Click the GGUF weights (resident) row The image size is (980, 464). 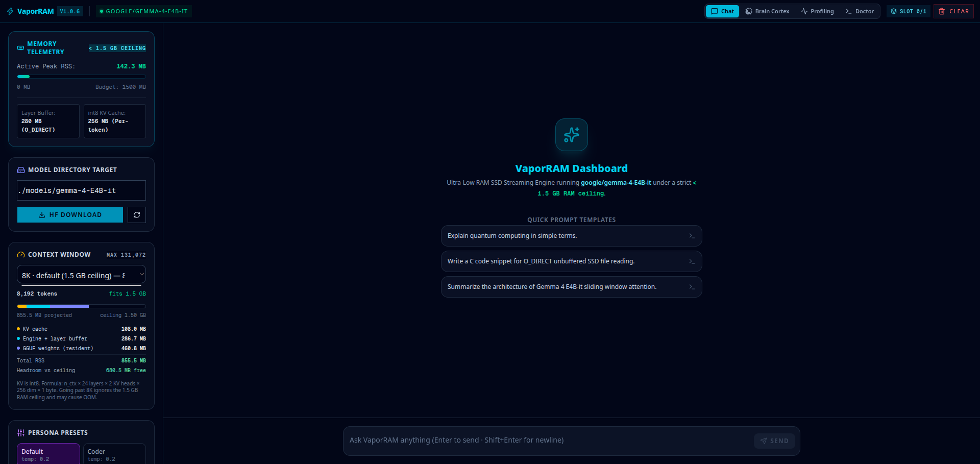pyautogui.click(x=81, y=349)
